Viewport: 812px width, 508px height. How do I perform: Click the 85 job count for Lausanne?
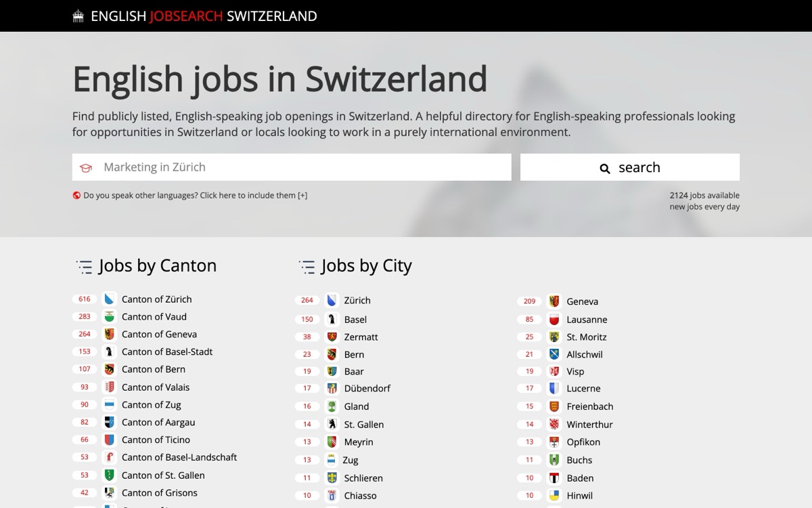tap(529, 319)
